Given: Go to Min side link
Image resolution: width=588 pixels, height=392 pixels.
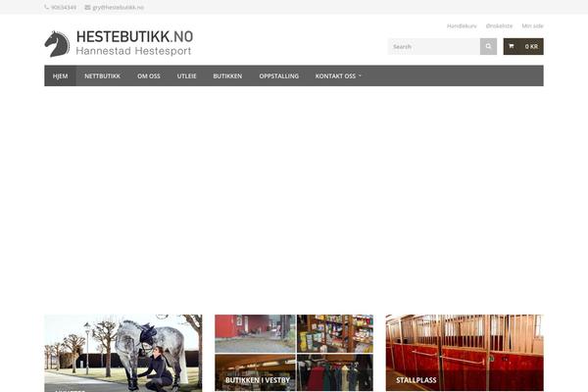Looking at the screenshot, I should 532,25.
